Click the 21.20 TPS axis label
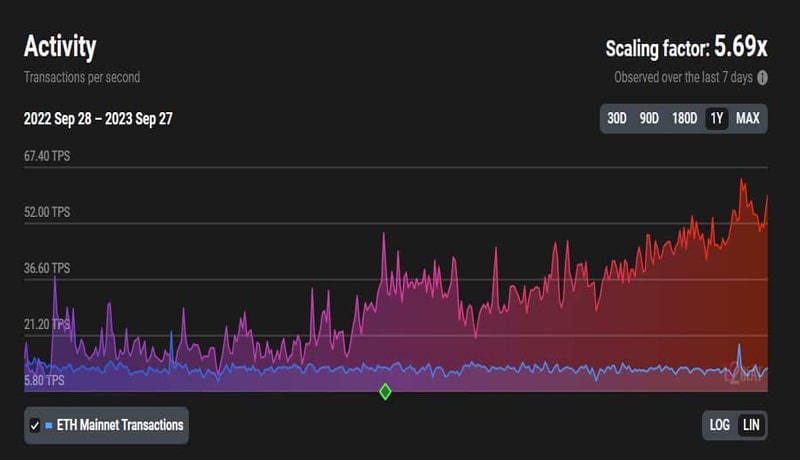 (47, 324)
